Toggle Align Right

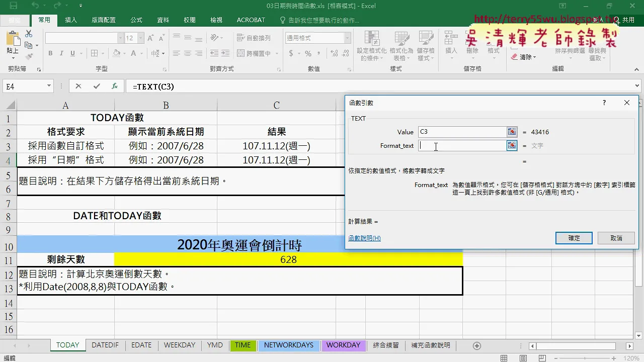pyautogui.click(x=198, y=53)
